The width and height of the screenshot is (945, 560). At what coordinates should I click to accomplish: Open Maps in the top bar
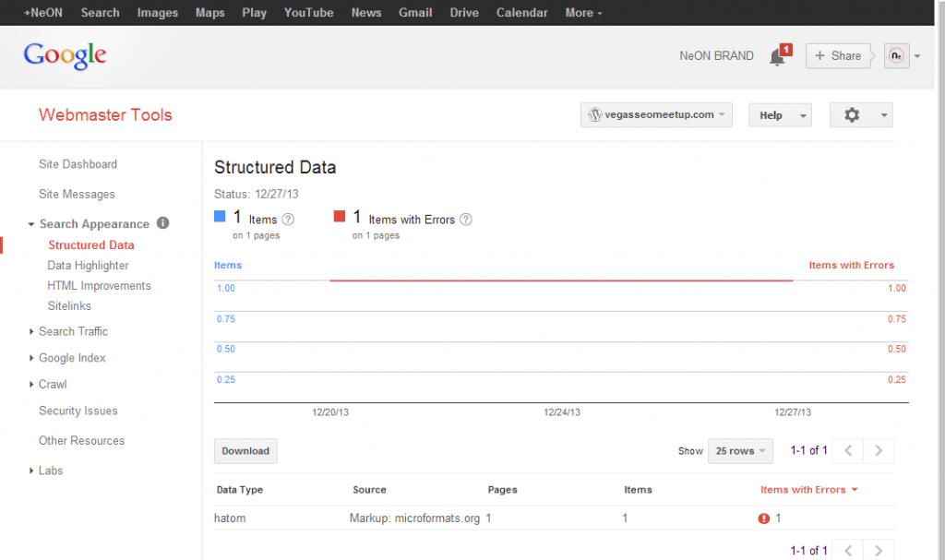[209, 13]
